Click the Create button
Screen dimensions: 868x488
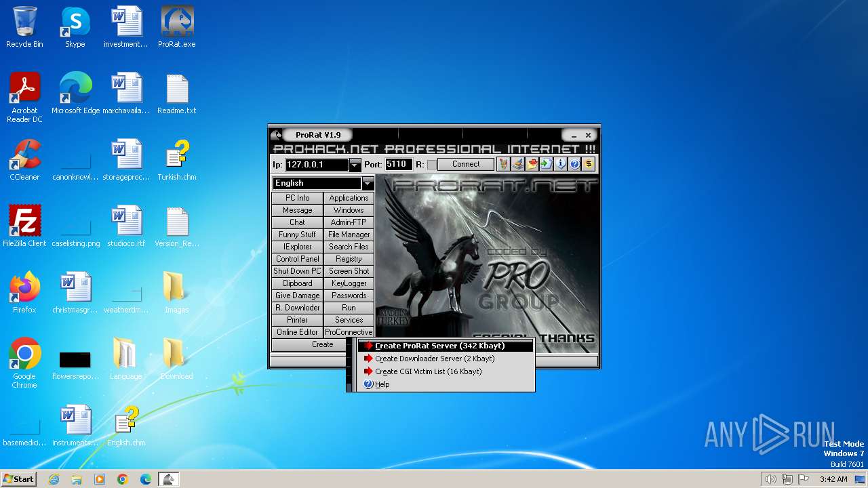click(x=323, y=344)
